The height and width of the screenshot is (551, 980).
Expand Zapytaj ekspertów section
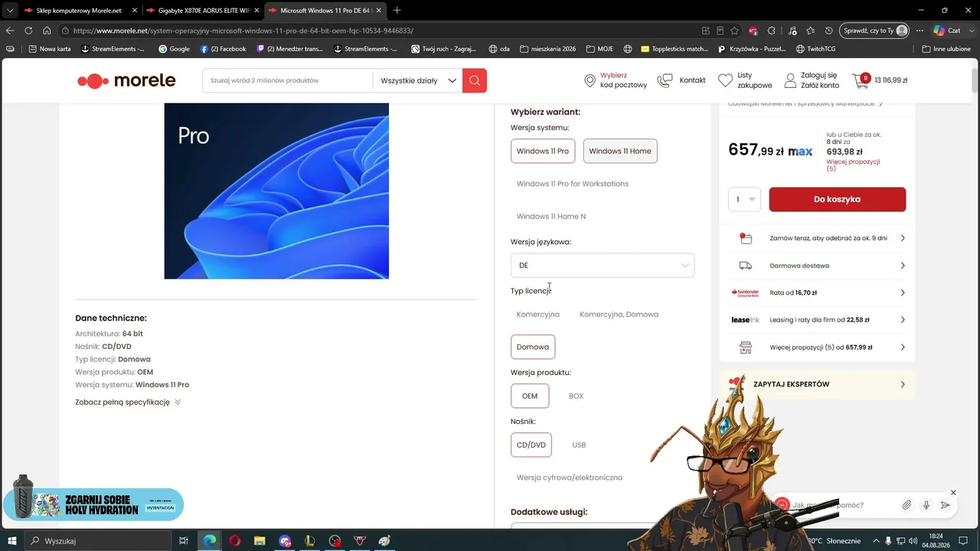(x=818, y=384)
